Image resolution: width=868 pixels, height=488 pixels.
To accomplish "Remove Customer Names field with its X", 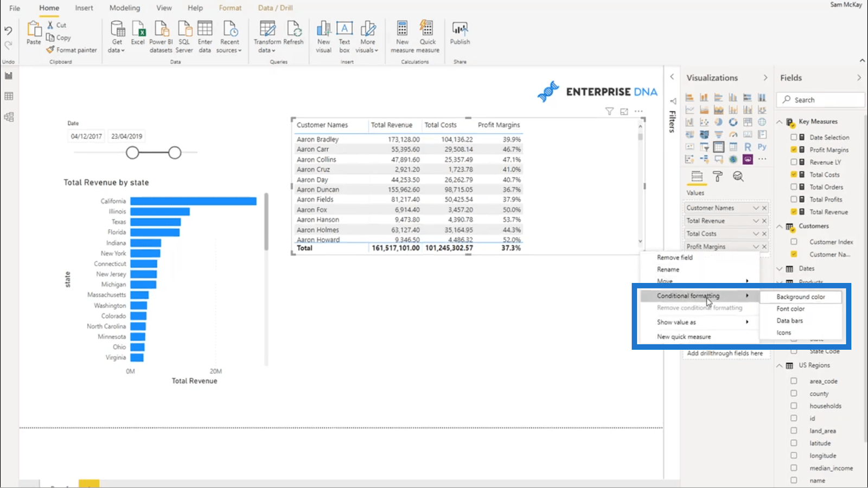I will click(764, 208).
